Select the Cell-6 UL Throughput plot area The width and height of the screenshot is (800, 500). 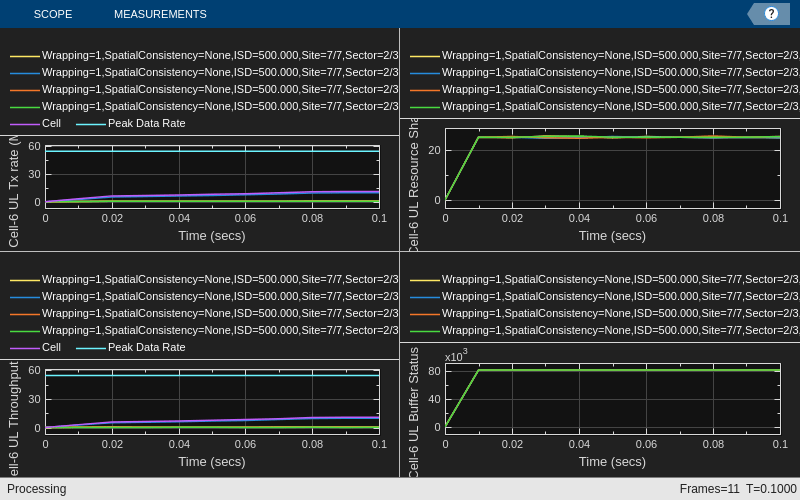[x=212, y=402]
